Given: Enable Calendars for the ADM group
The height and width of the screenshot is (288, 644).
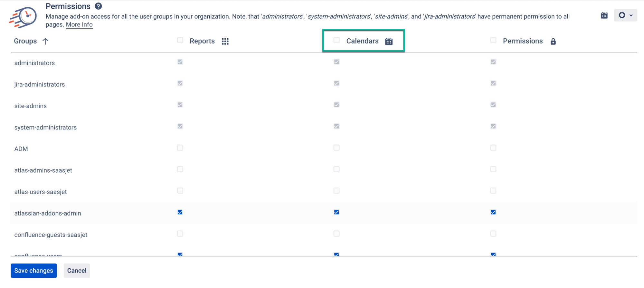Looking at the screenshot, I should 336,148.
